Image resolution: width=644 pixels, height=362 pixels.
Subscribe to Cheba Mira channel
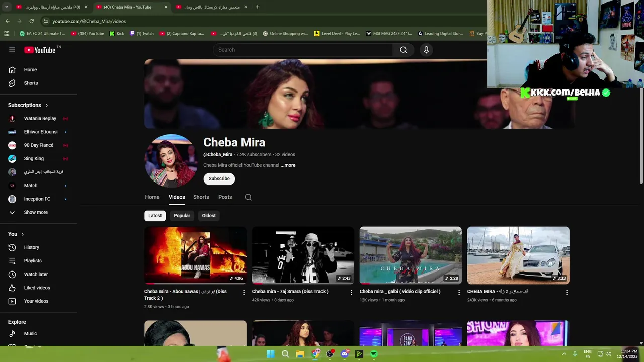[219, 179]
